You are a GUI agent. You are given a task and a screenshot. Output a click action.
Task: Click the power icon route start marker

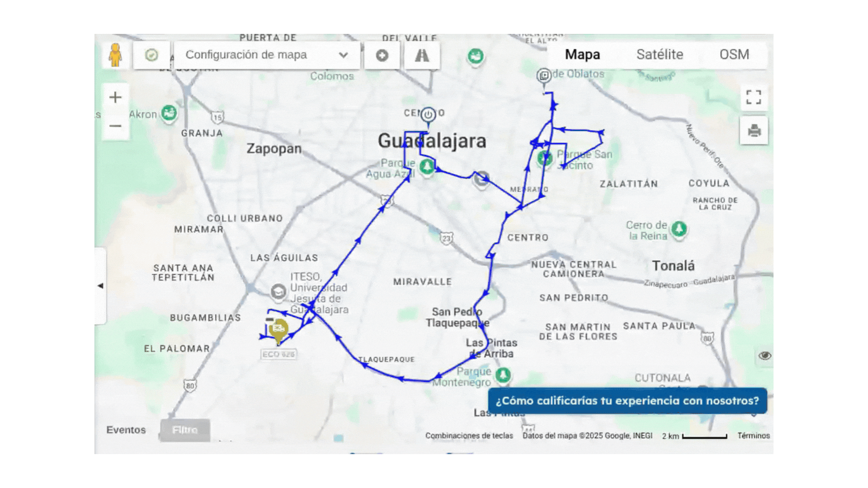click(x=428, y=114)
